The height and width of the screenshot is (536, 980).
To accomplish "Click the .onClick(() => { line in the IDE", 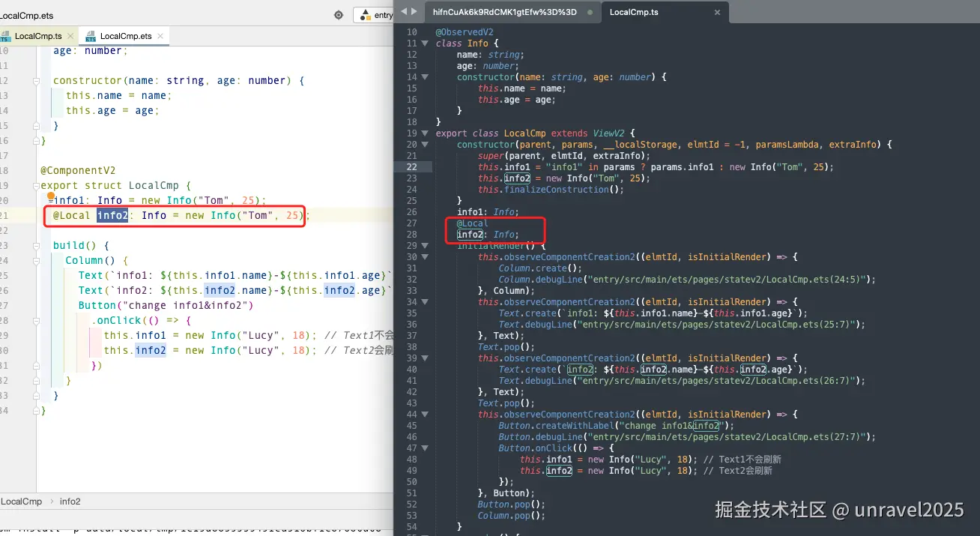I will click(141, 320).
